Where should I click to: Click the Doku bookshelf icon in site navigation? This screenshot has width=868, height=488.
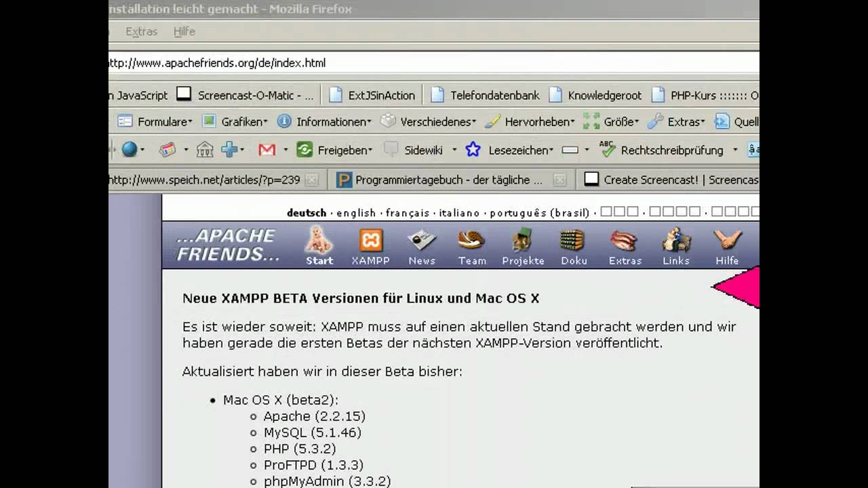tap(574, 247)
